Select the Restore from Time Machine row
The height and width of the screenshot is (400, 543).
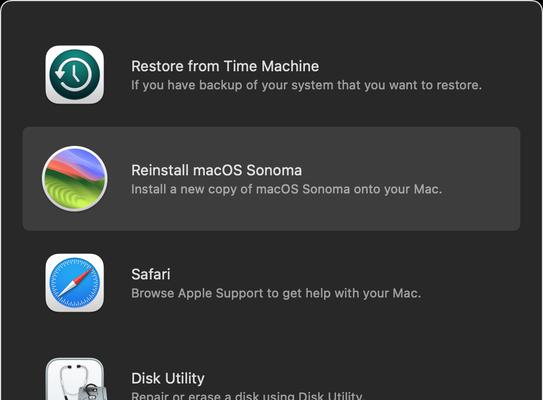coord(272,74)
